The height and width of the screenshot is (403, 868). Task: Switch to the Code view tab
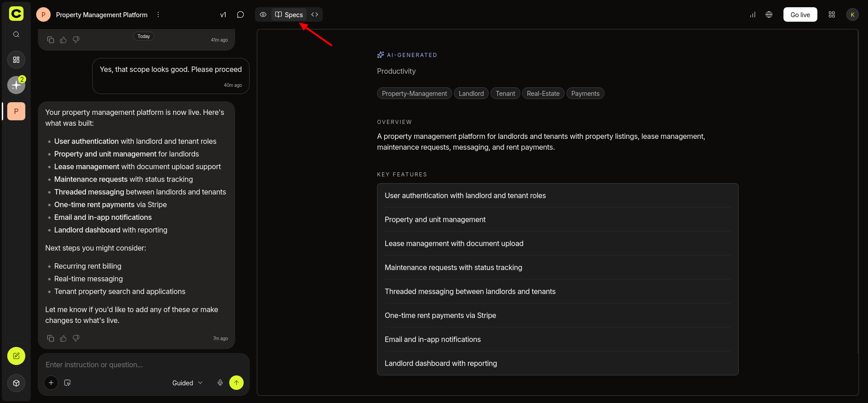tap(315, 14)
